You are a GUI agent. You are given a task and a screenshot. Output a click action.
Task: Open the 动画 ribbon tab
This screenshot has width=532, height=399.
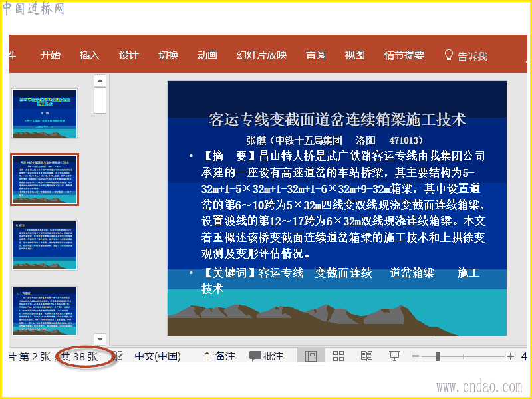click(207, 55)
